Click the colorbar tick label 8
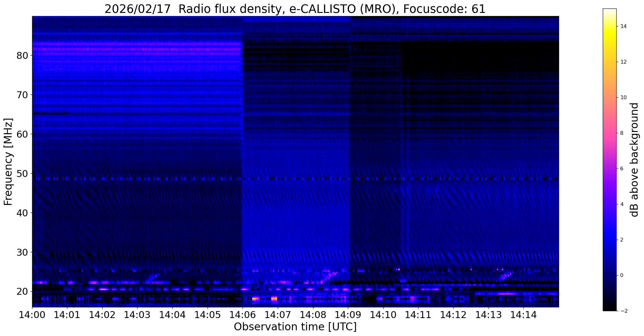The image size is (644, 336). [621, 133]
